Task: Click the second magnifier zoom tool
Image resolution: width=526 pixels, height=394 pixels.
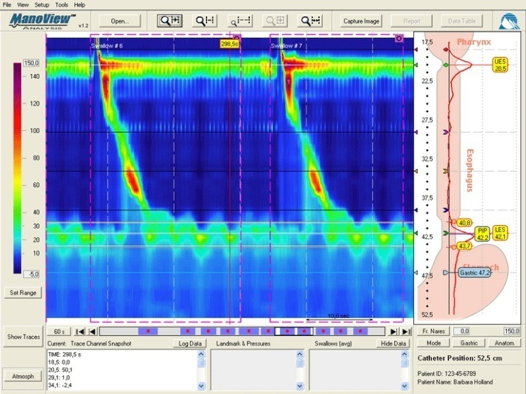Action: [205, 21]
